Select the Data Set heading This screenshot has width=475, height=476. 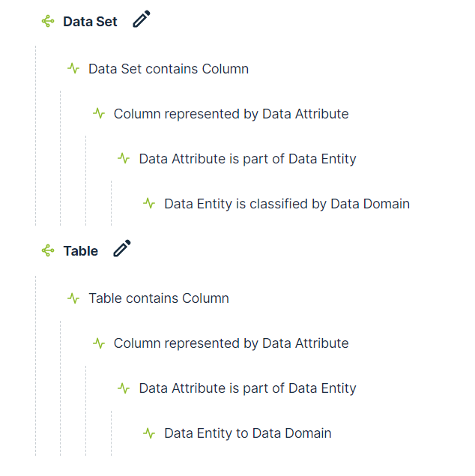(x=90, y=22)
